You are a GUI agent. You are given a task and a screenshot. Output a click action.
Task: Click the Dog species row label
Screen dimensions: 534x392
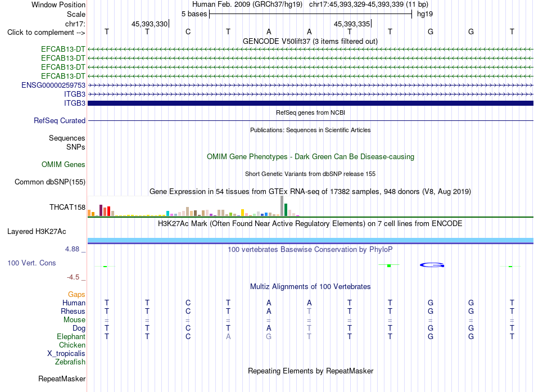(79, 328)
